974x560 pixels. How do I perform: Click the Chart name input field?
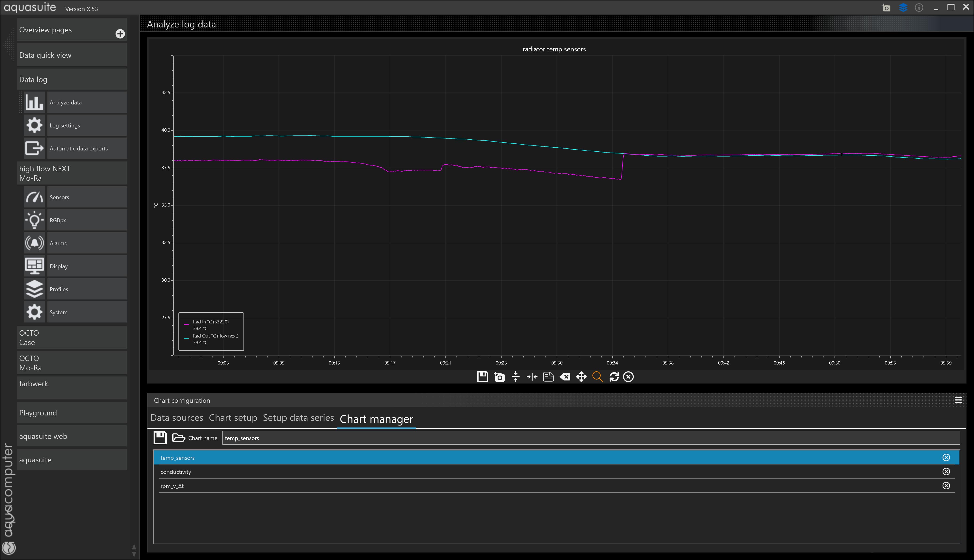pos(591,438)
